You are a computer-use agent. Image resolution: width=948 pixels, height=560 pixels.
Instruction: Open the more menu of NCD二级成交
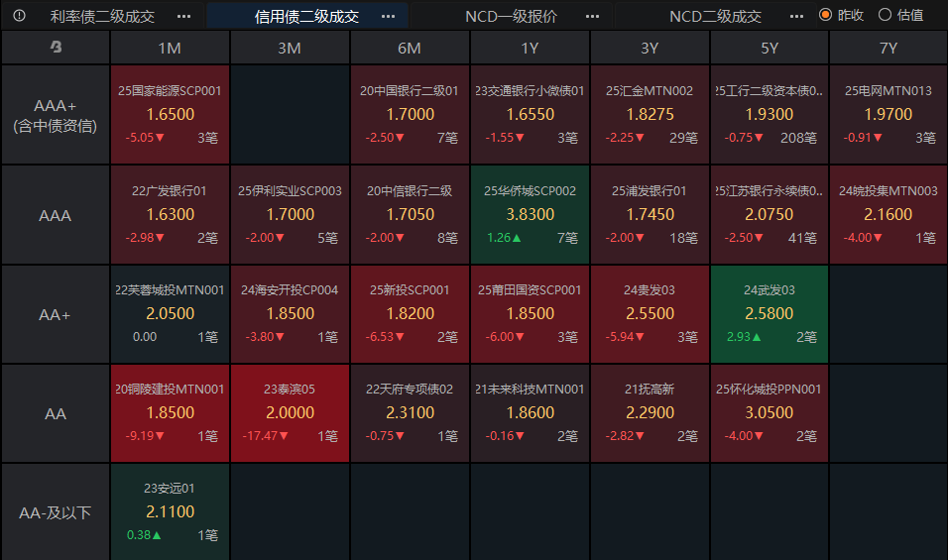click(797, 16)
